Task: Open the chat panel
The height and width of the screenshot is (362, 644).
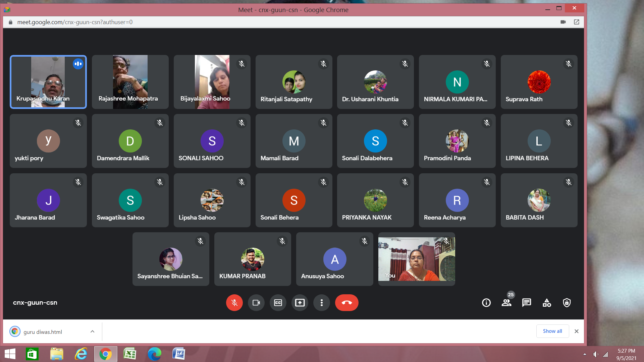Action: 527,303
